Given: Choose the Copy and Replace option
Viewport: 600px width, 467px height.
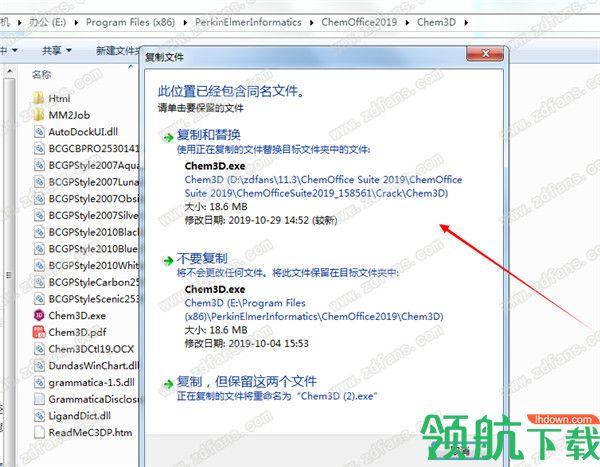Looking at the screenshot, I should pyautogui.click(x=209, y=135).
